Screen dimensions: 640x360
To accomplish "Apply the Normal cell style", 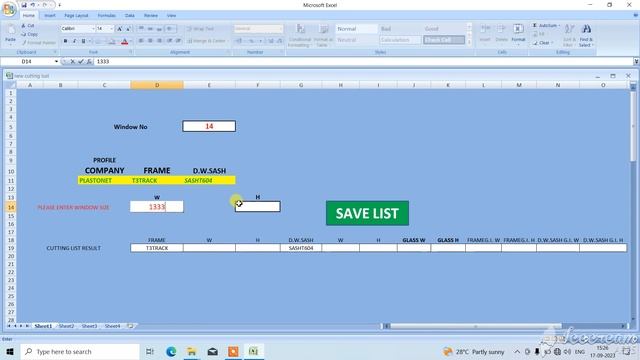I will click(356, 29).
